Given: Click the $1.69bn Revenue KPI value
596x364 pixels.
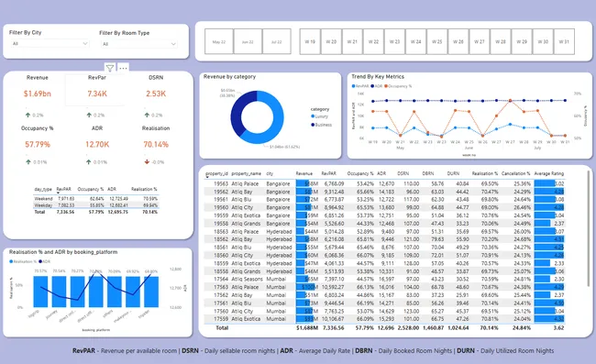Looking at the screenshot, I should (38, 94).
